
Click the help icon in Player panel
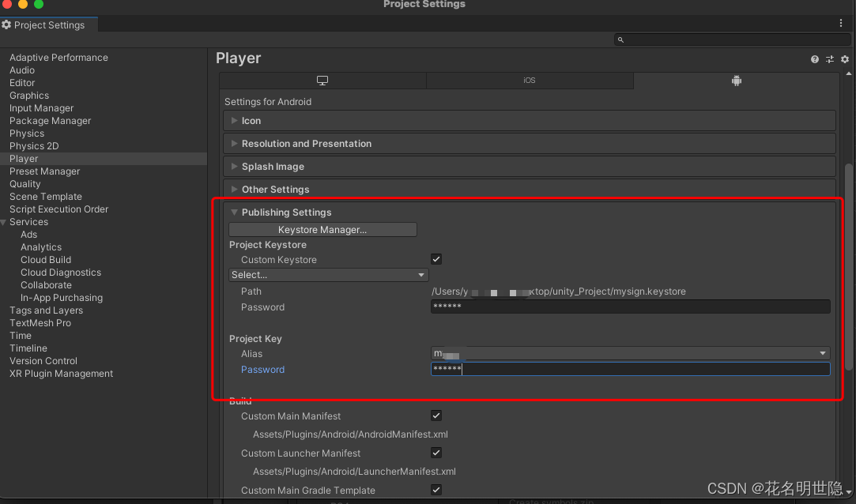(813, 59)
